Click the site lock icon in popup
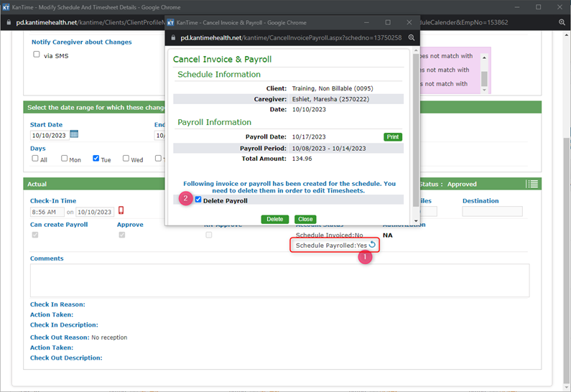571x392 pixels. (x=172, y=37)
